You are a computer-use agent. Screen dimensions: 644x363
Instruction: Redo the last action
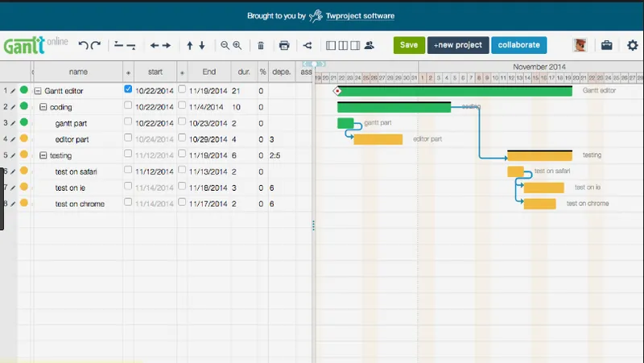coord(96,45)
